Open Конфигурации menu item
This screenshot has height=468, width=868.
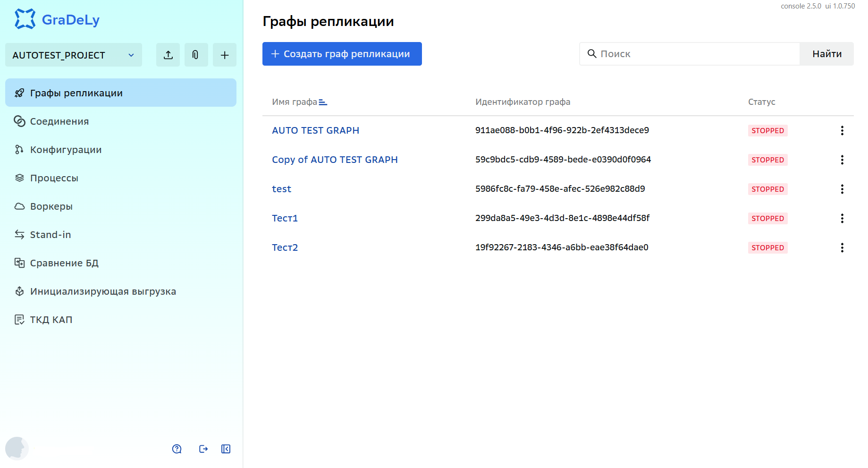[x=121, y=149]
